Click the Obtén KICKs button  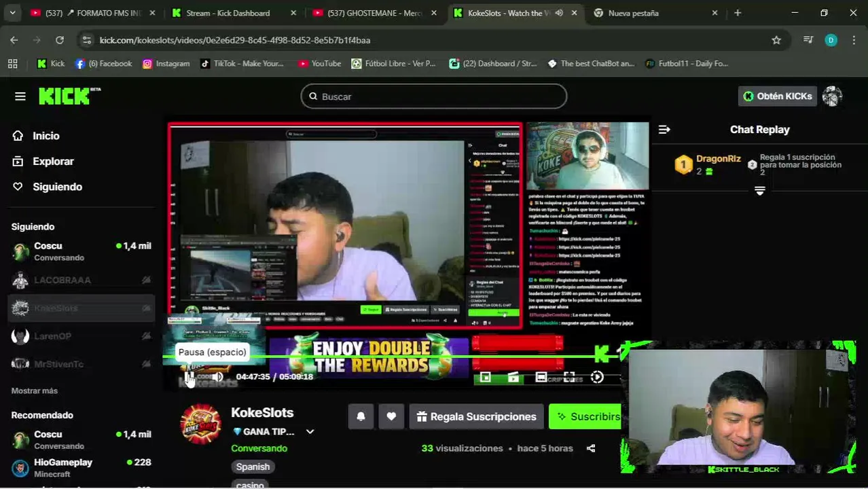[x=777, y=96]
